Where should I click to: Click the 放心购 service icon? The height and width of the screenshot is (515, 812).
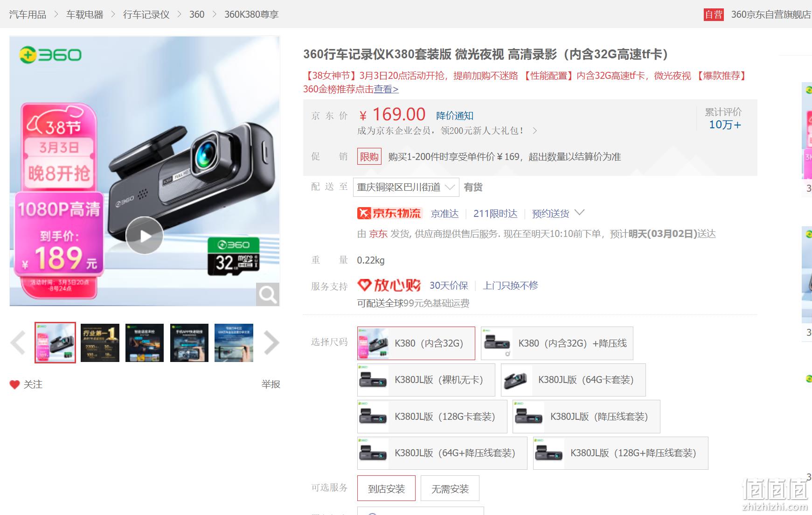(x=389, y=285)
